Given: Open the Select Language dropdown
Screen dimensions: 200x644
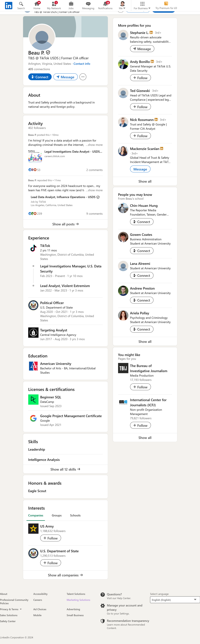Looking at the screenshot, I should tap(175, 600).
